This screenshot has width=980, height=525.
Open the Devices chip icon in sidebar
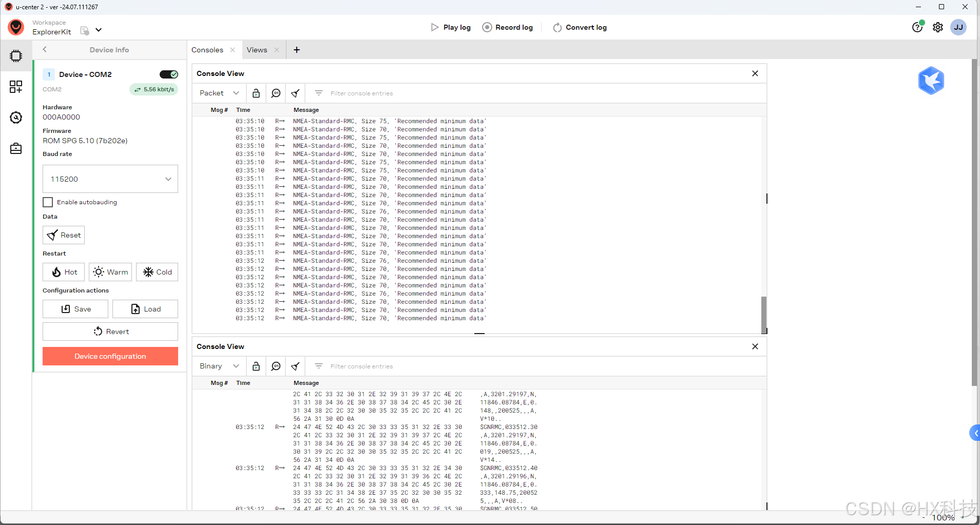coord(16,56)
